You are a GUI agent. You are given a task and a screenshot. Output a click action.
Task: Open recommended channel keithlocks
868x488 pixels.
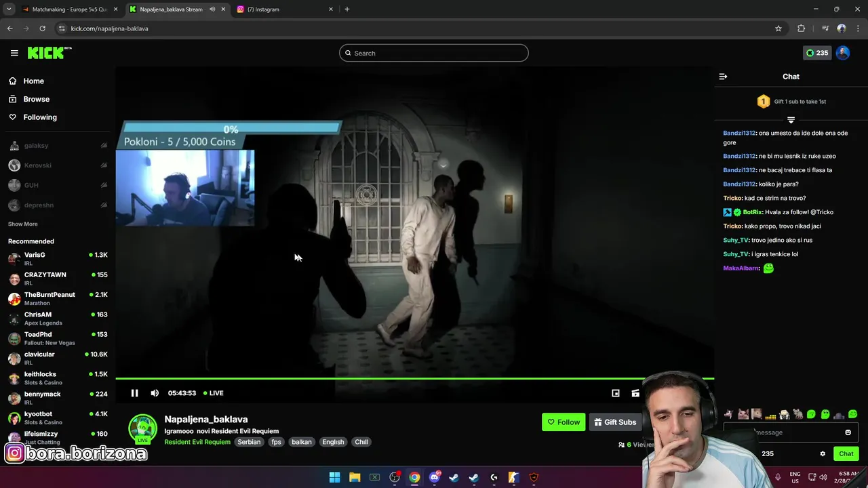(58, 378)
